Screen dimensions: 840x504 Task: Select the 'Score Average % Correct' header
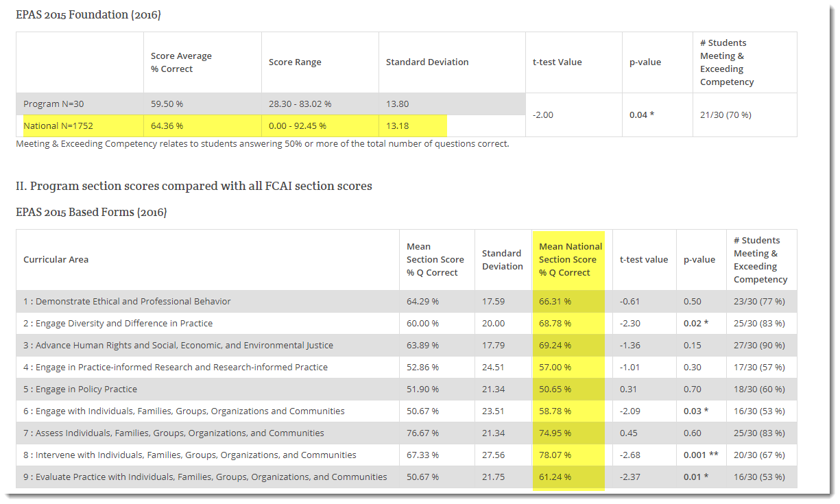(181, 62)
